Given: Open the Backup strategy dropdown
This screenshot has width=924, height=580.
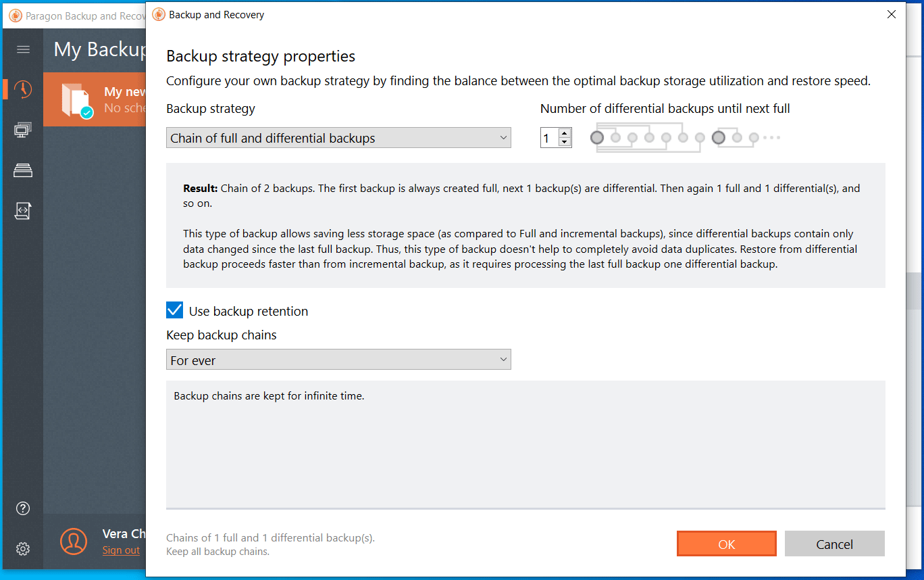Looking at the screenshot, I should (x=338, y=137).
